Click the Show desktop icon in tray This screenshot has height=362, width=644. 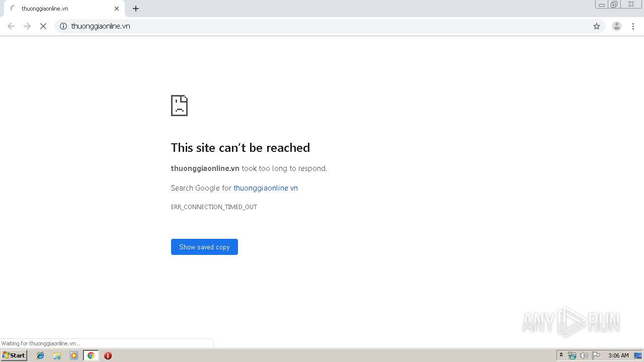point(638,355)
